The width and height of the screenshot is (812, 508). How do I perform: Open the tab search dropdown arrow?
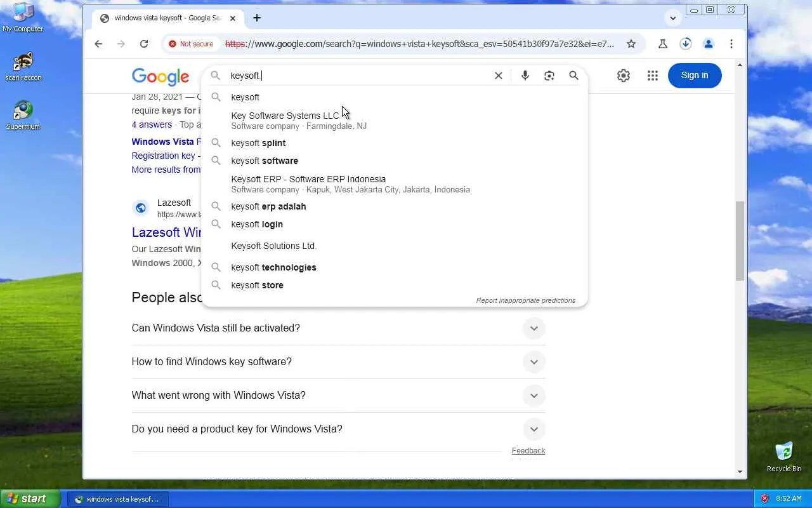[x=673, y=18]
